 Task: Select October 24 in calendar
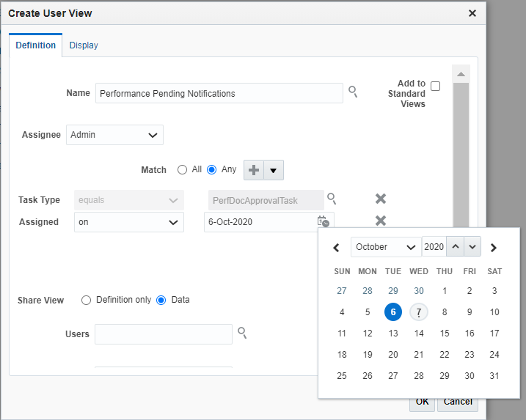[494, 355]
